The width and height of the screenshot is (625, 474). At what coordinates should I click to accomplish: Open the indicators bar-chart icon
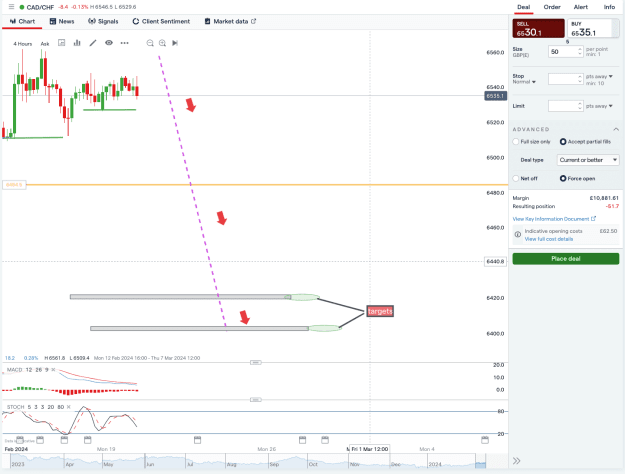click(77, 43)
